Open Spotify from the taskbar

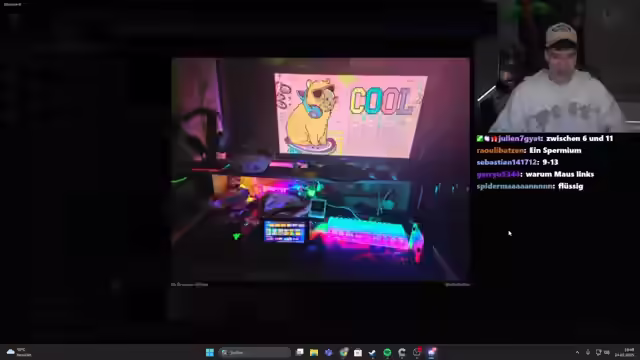click(387, 352)
